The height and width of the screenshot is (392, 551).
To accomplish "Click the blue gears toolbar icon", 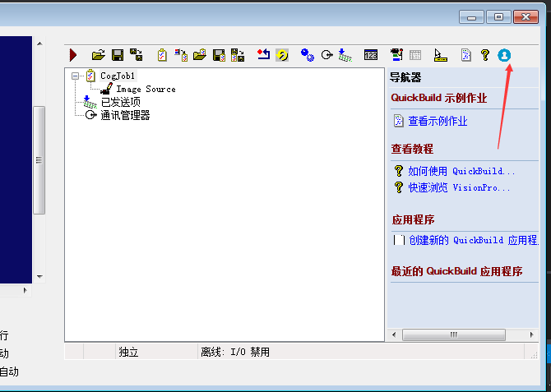I will point(308,55).
